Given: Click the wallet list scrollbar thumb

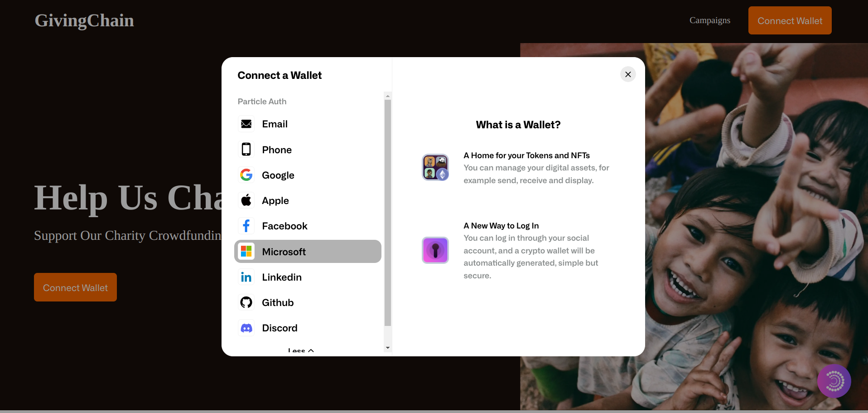Looking at the screenshot, I should [388, 213].
